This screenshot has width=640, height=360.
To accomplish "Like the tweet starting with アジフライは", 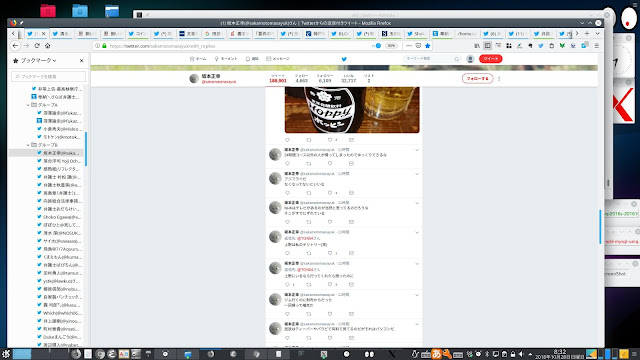I will (x=330, y=193).
